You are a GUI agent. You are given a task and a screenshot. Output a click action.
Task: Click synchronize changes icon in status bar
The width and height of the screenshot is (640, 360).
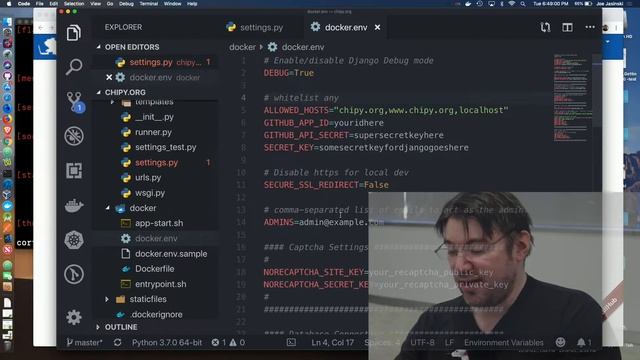pos(118,342)
